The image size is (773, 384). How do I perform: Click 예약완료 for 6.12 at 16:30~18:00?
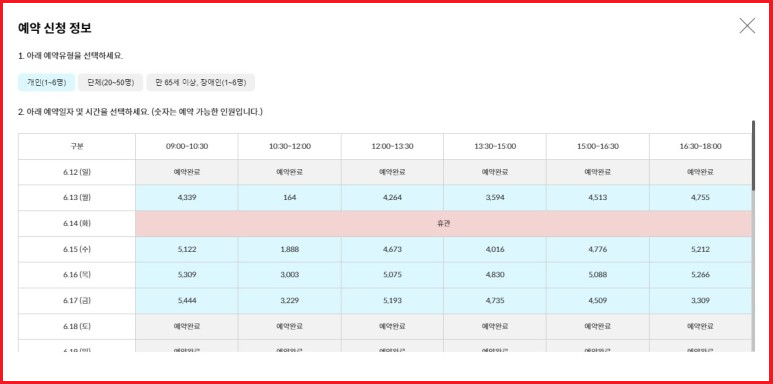[701, 172]
